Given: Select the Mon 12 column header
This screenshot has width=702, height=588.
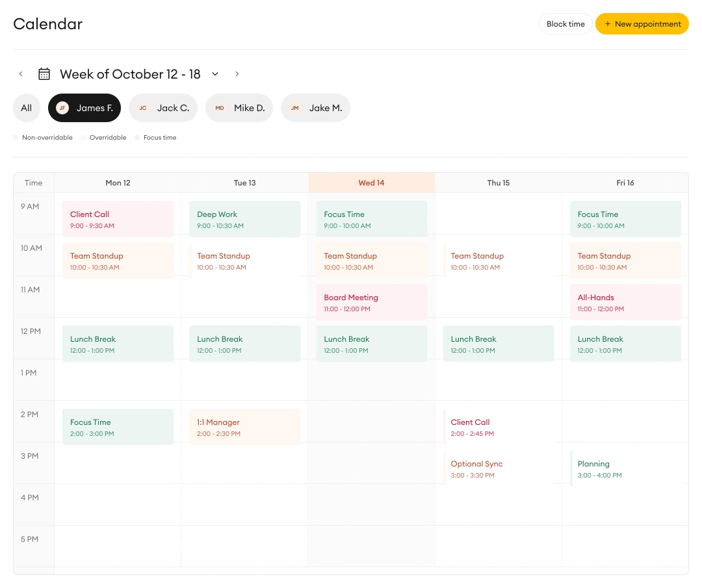Looking at the screenshot, I should (x=118, y=183).
